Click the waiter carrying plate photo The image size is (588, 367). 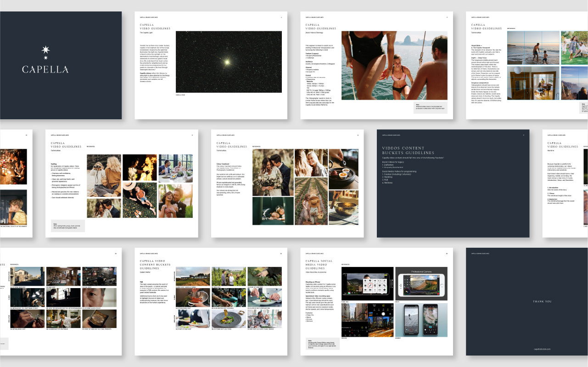click(193, 318)
